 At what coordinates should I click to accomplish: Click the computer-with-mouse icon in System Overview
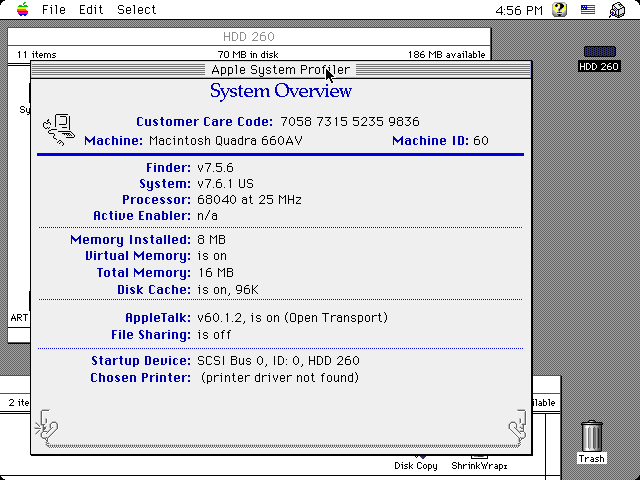(59, 129)
